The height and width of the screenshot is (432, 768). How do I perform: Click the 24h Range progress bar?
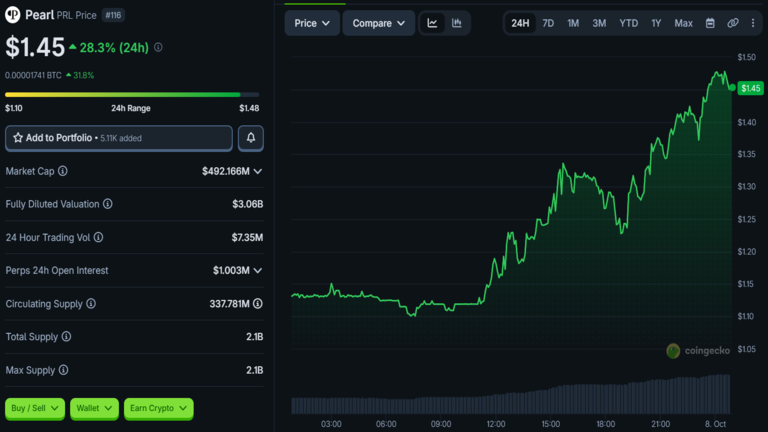(132, 95)
